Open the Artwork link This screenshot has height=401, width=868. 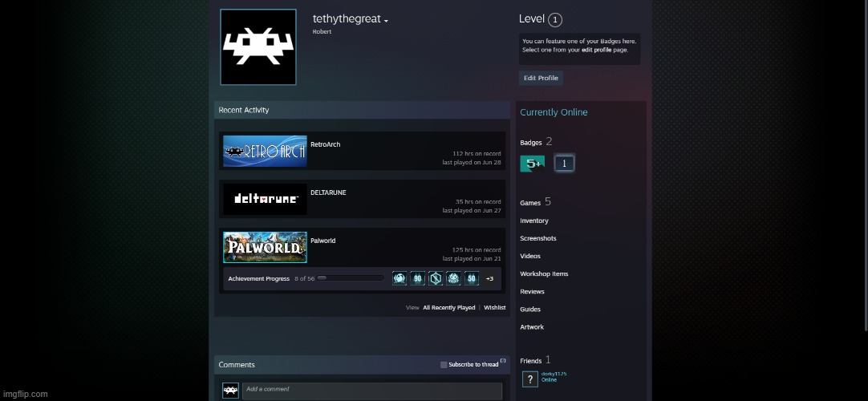pos(532,327)
